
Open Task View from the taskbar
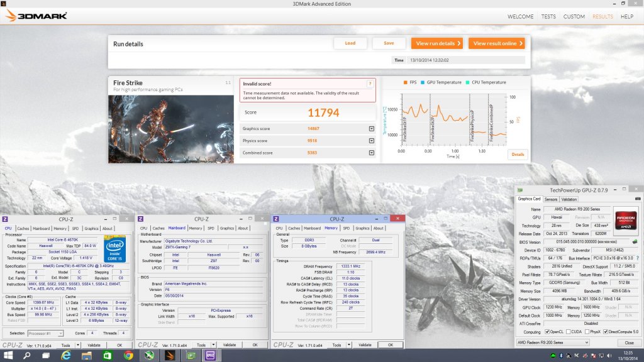coord(46,356)
